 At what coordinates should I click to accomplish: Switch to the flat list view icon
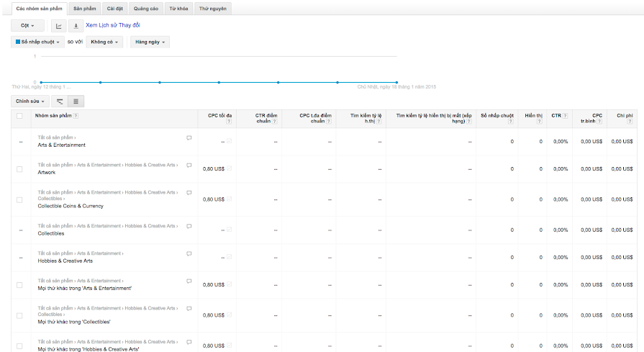pos(76,101)
